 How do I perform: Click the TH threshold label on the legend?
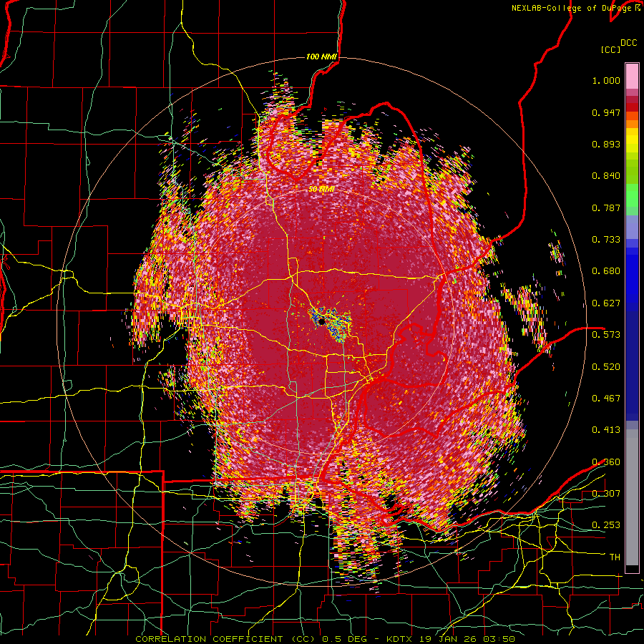coord(615,557)
